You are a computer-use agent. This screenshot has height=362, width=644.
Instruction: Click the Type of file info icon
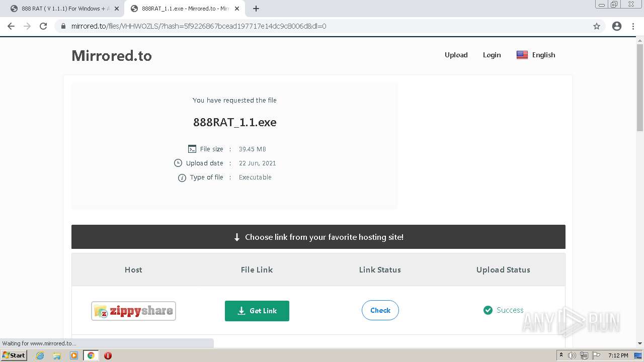pyautogui.click(x=182, y=177)
